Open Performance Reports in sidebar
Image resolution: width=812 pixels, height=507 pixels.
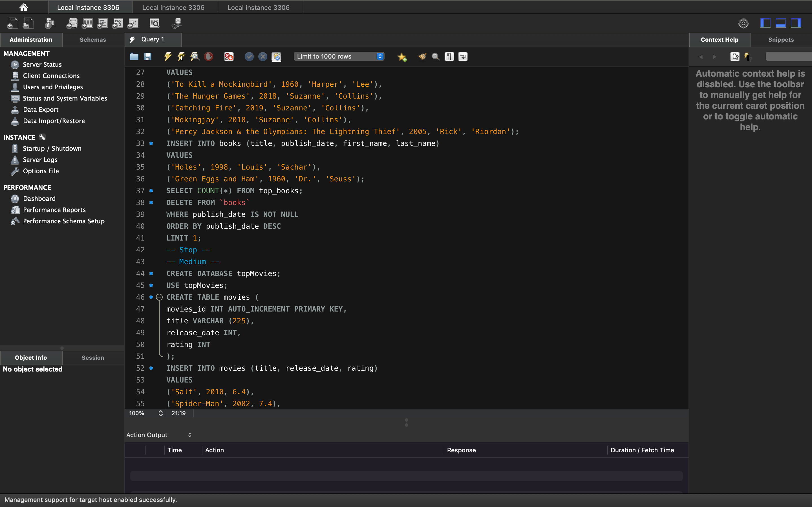pos(54,210)
